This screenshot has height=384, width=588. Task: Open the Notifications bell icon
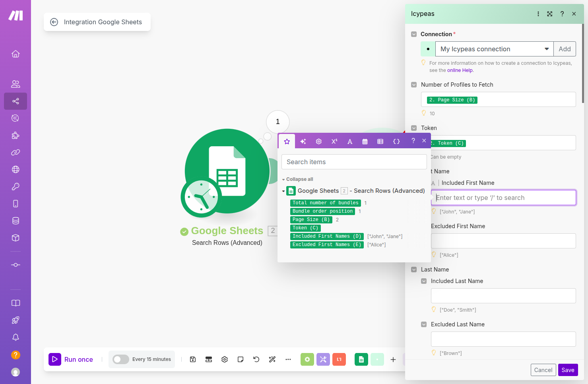(x=16, y=337)
